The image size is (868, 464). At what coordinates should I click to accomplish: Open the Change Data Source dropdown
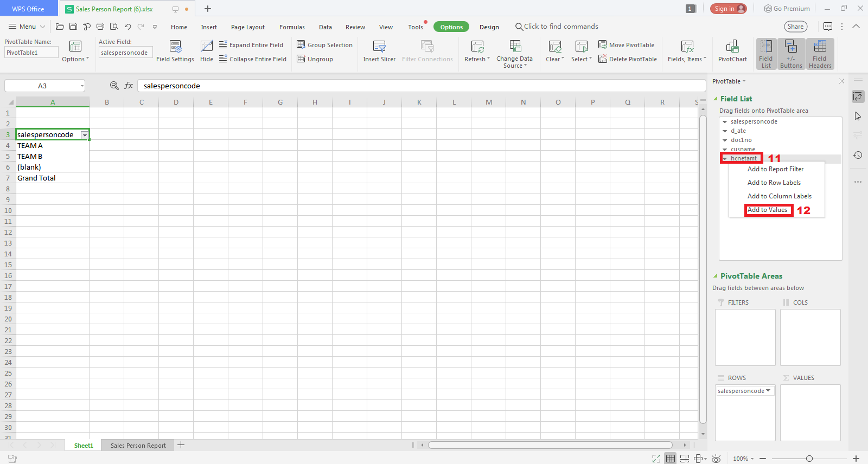514,62
